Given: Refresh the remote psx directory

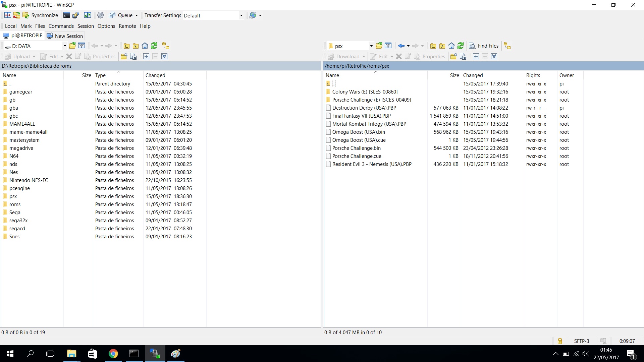Looking at the screenshot, I should 461,46.
